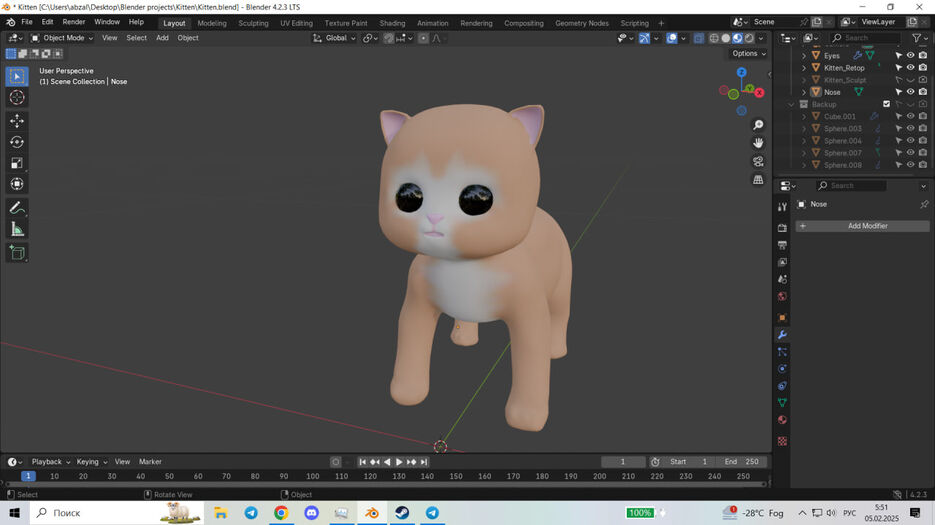Open the outliner filter dropdown

919,38
